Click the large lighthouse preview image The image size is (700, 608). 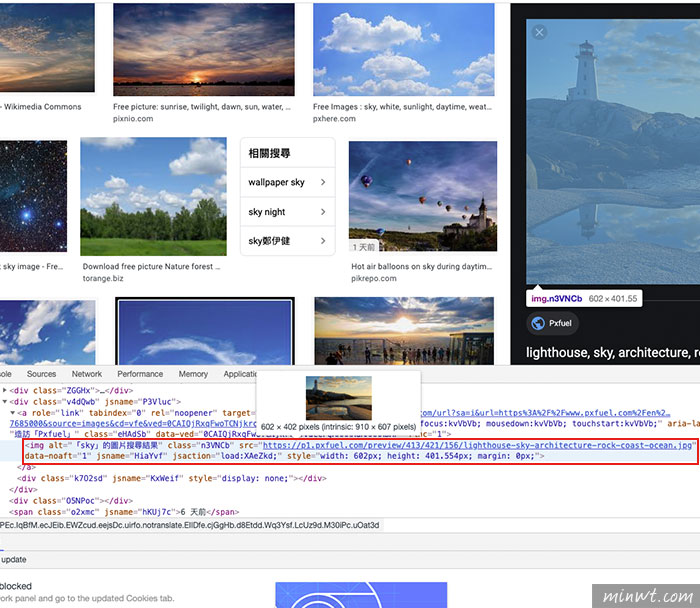(x=613, y=151)
